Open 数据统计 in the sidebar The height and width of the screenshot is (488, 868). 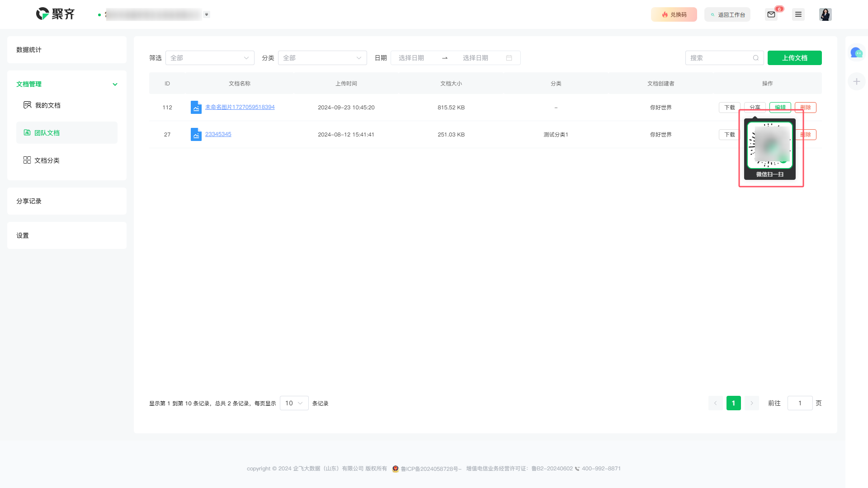coord(67,50)
